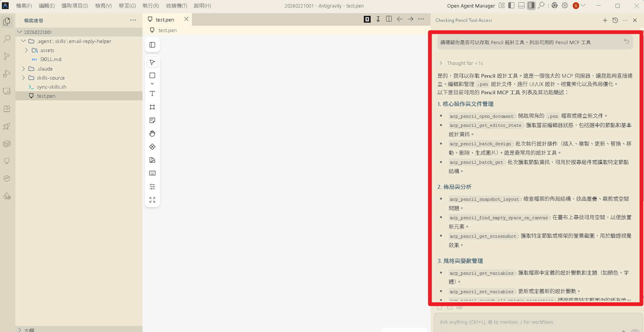Viewport: 644px width, 332px height.
Task: Open the 終端機(T) menu
Action: pyautogui.click(x=176, y=6)
